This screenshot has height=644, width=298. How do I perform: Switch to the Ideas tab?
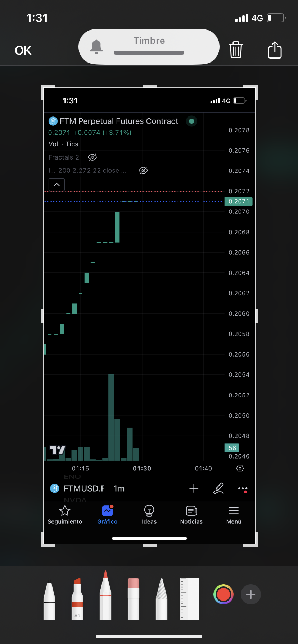149,515
